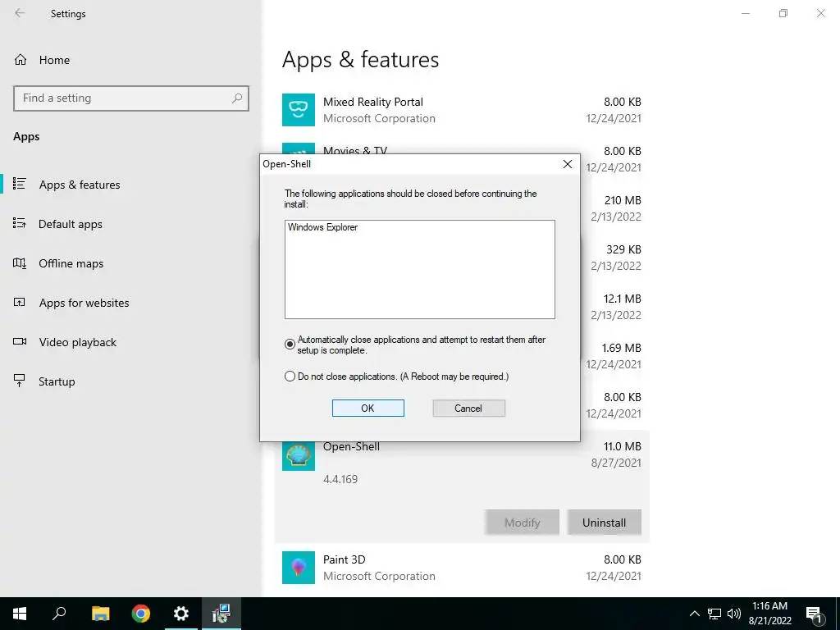This screenshot has height=630, width=840.
Task: Open Windows Start menu
Action: tap(20, 614)
